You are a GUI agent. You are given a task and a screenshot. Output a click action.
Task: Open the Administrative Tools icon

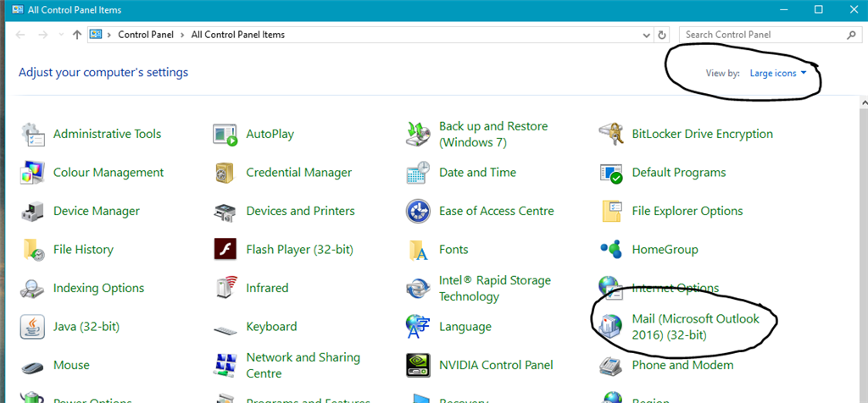[x=33, y=135]
